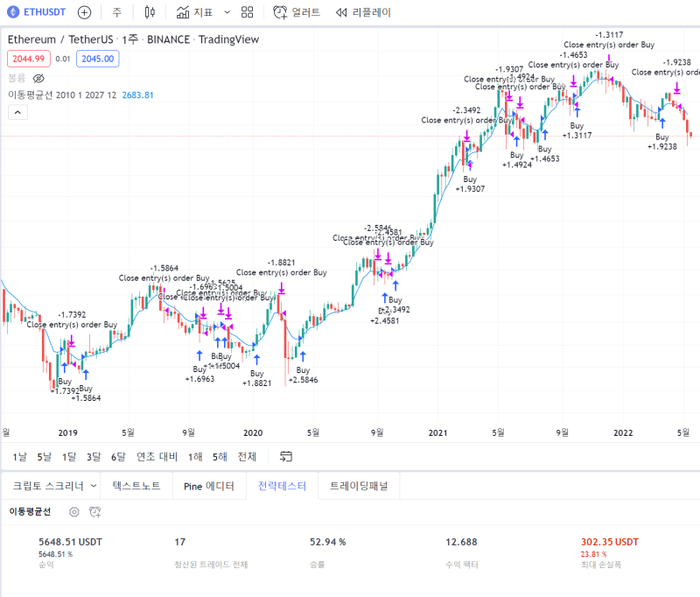Collapse the indicator legend chevron
The image size is (700, 597).
[17, 112]
